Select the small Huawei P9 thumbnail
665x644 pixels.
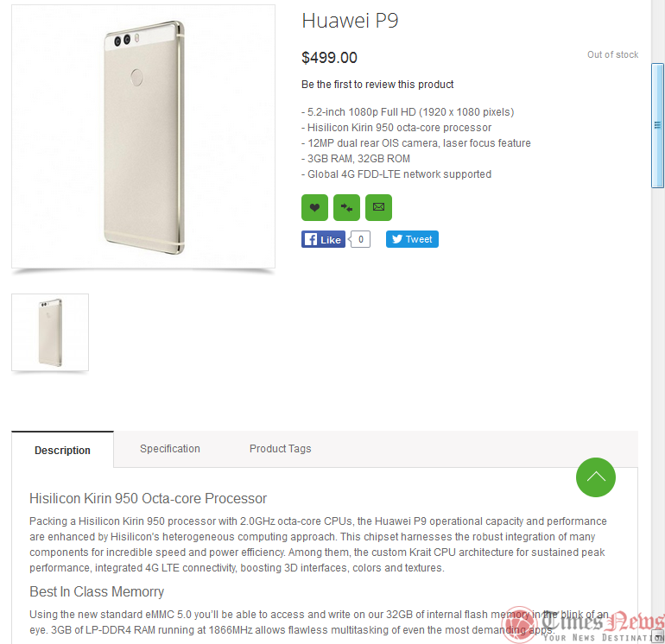pyautogui.click(x=50, y=332)
